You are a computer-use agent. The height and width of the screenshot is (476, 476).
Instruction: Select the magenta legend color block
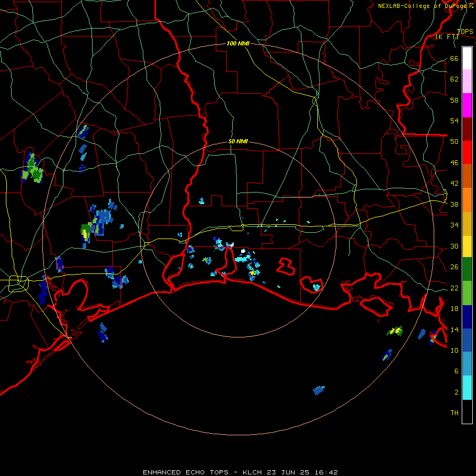[467, 105]
